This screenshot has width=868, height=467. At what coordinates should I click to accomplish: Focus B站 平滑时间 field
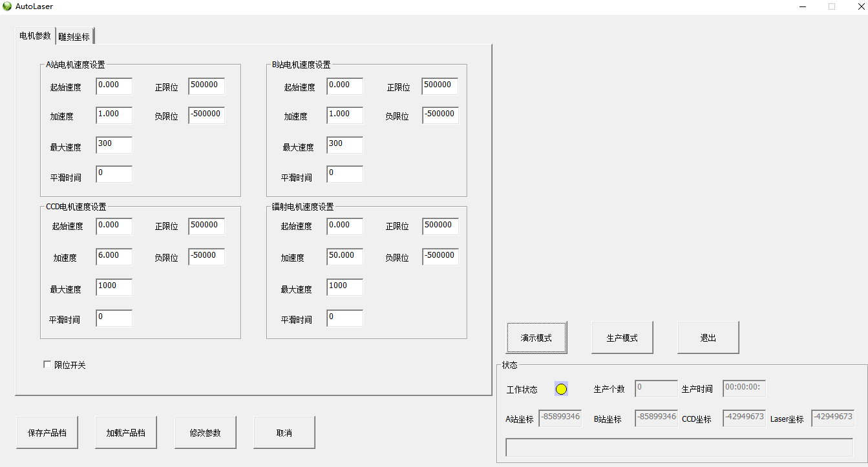[x=345, y=174]
